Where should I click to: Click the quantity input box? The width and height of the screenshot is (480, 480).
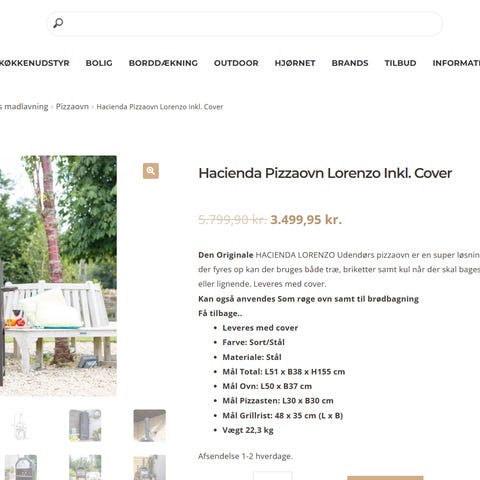(x=272, y=476)
